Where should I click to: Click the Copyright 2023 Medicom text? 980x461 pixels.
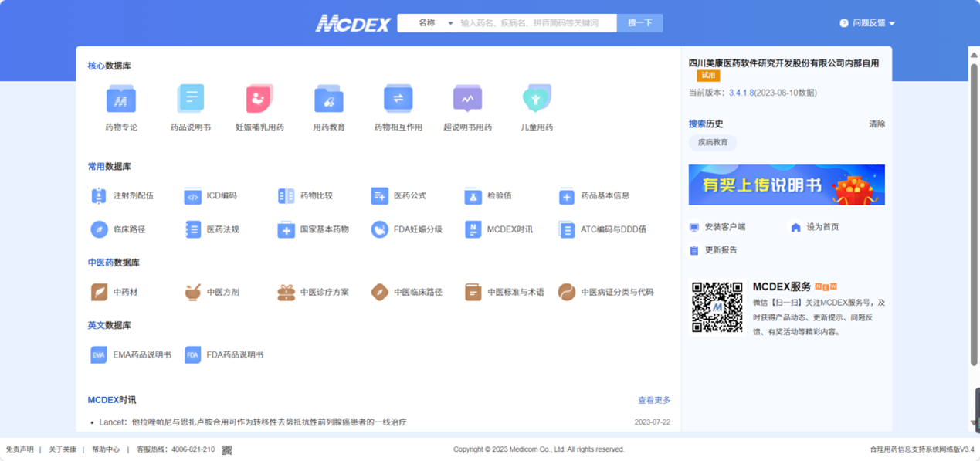coord(539,449)
